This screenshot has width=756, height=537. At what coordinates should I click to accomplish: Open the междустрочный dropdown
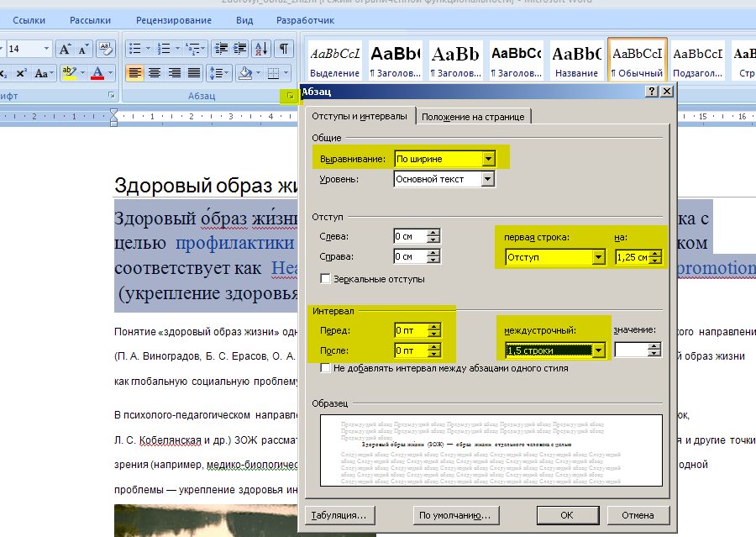(x=598, y=350)
